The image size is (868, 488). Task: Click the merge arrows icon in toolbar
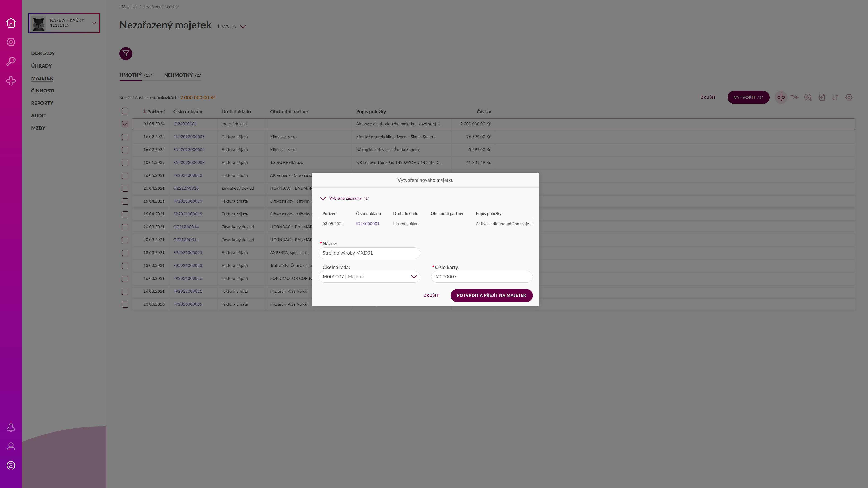coord(795,97)
